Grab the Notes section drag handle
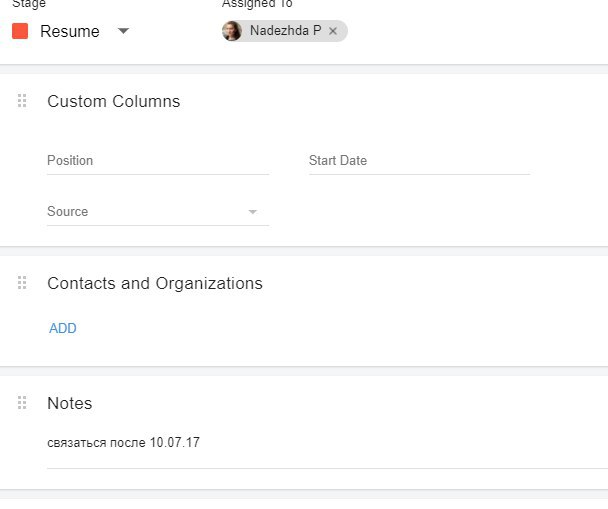608x509 pixels. click(22, 403)
